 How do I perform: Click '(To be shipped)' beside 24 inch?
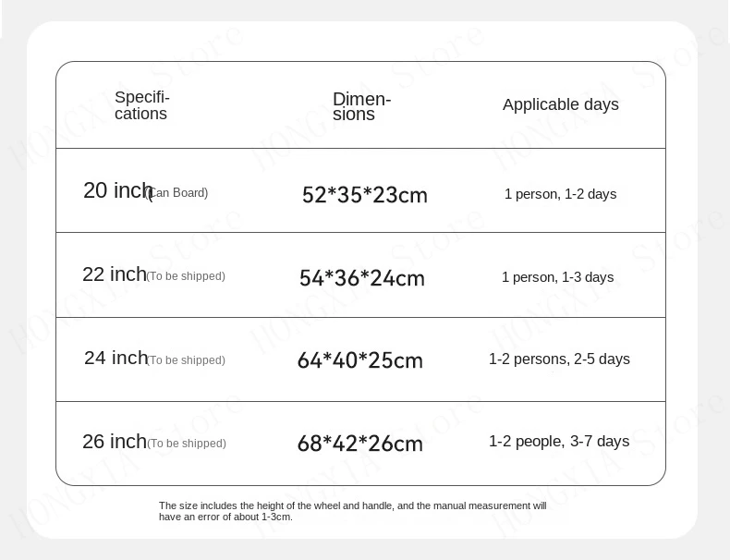pyautogui.click(x=186, y=360)
